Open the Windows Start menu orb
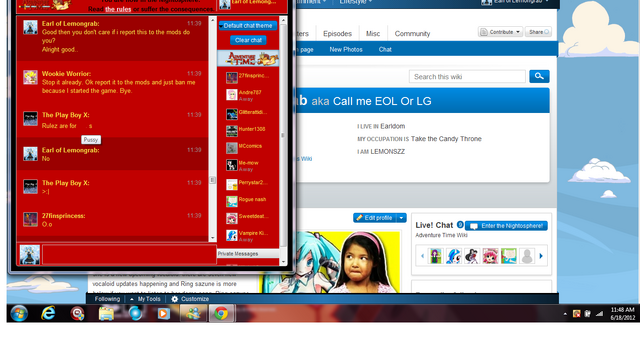 (x=19, y=313)
